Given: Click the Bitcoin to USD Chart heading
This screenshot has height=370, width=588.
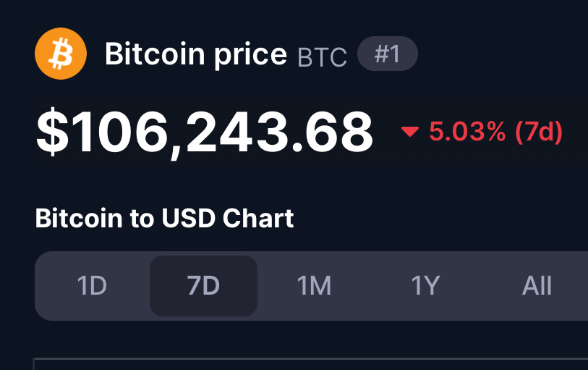Looking at the screenshot, I should (x=165, y=218).
